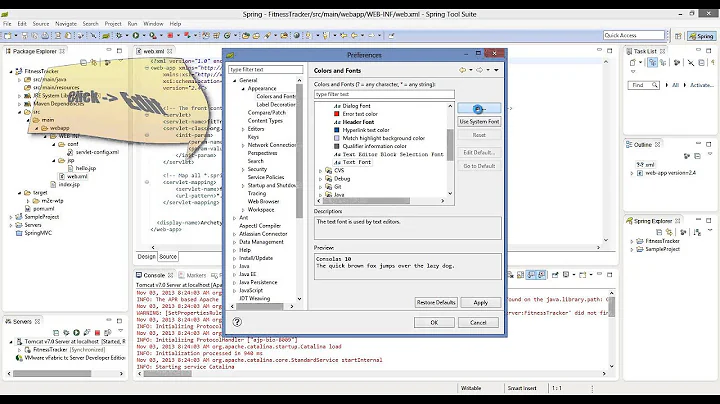Click the Start server green icon in Servers view

76,332
